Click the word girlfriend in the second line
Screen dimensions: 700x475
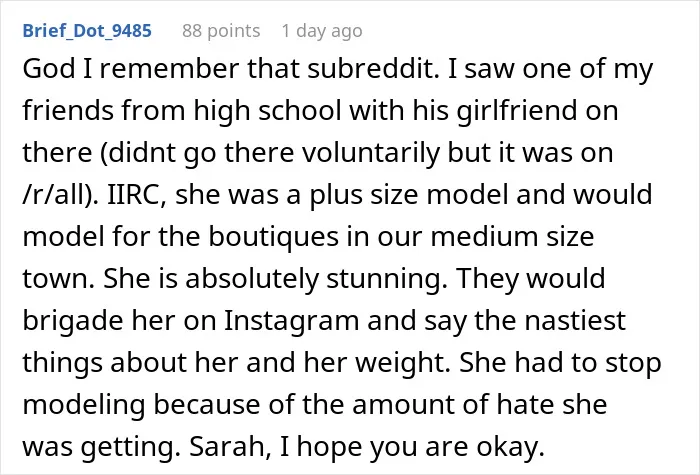(x=517, y=111)
